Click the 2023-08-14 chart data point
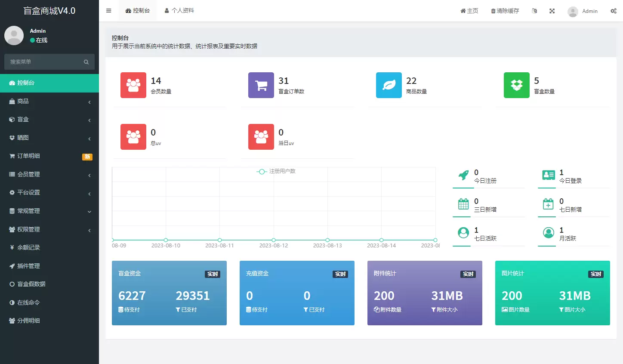The height and width of the screenshot is (364, 623). (382, 240)
